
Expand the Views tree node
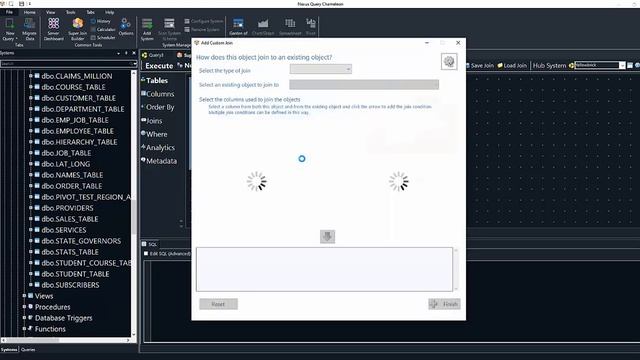tap(24, 296)
